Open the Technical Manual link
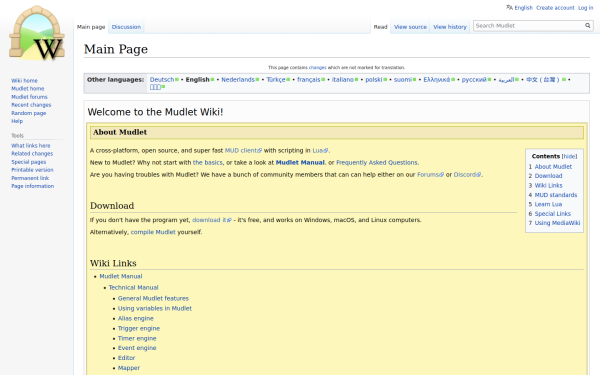 coord(134,288)
